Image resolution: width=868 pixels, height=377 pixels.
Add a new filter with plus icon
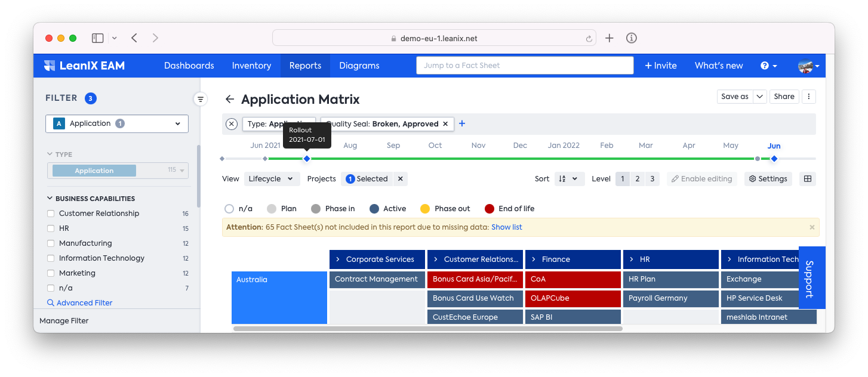click(x=461, y=123)
